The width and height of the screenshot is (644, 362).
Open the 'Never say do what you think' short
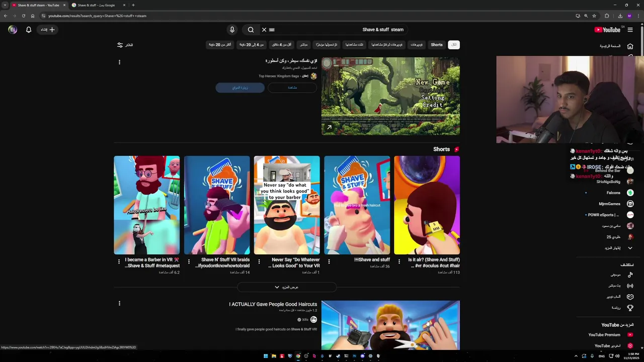[287, 205]
